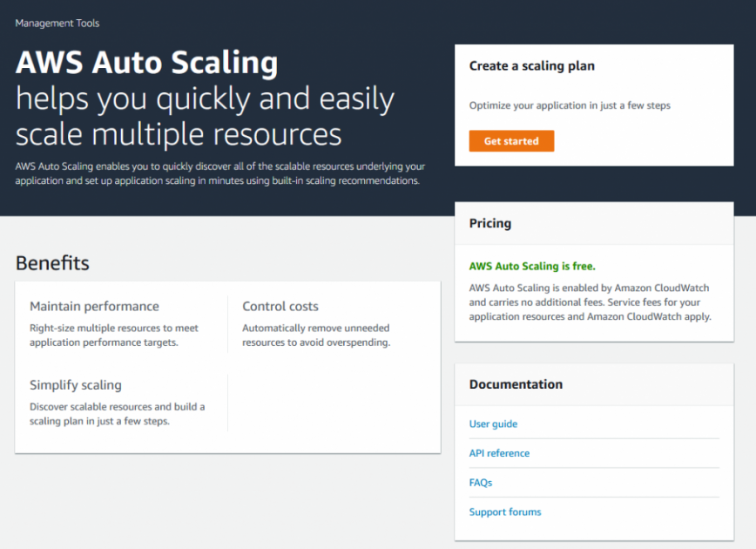Viewport: 756px width, 549px height.
Task: Open the API reference documentation
Action: click(x=499, y=453)
